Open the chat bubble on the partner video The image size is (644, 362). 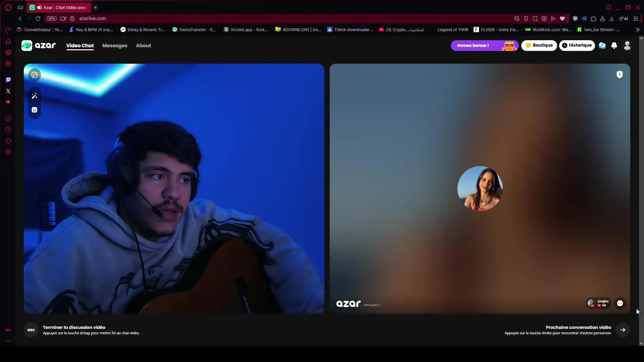pos(620,303)
